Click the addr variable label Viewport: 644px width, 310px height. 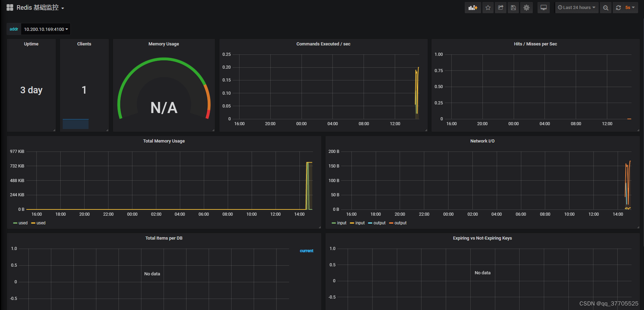coord(14,29)
